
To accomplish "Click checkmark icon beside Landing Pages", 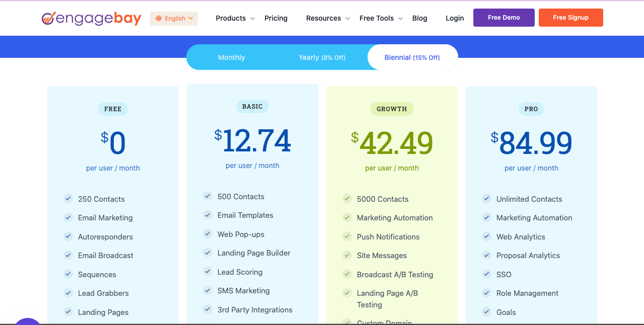I will click(x=68, y=312).
